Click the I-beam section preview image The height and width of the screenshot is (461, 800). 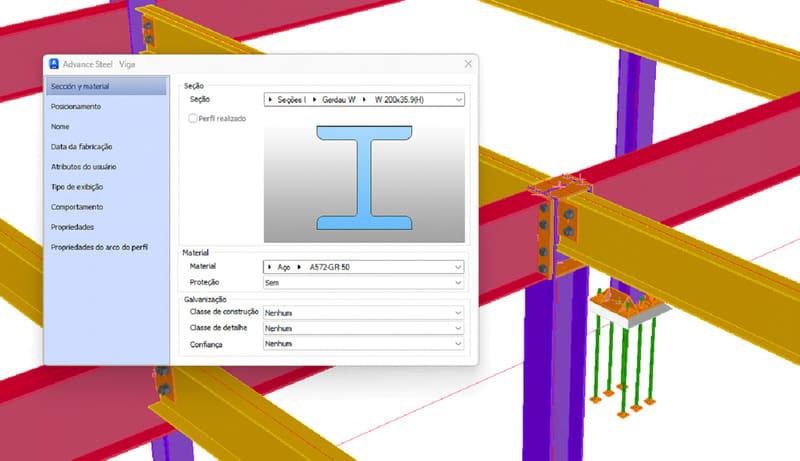pos(364,177)
